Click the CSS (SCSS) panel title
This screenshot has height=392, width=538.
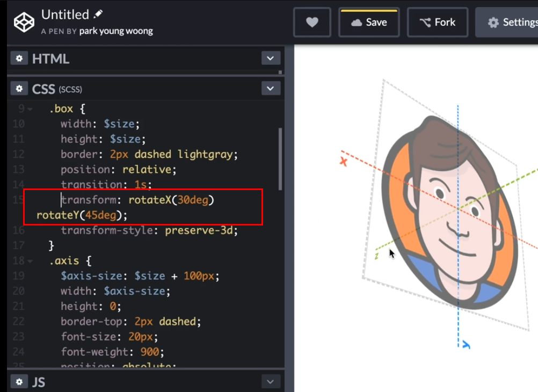coord(57,89)
